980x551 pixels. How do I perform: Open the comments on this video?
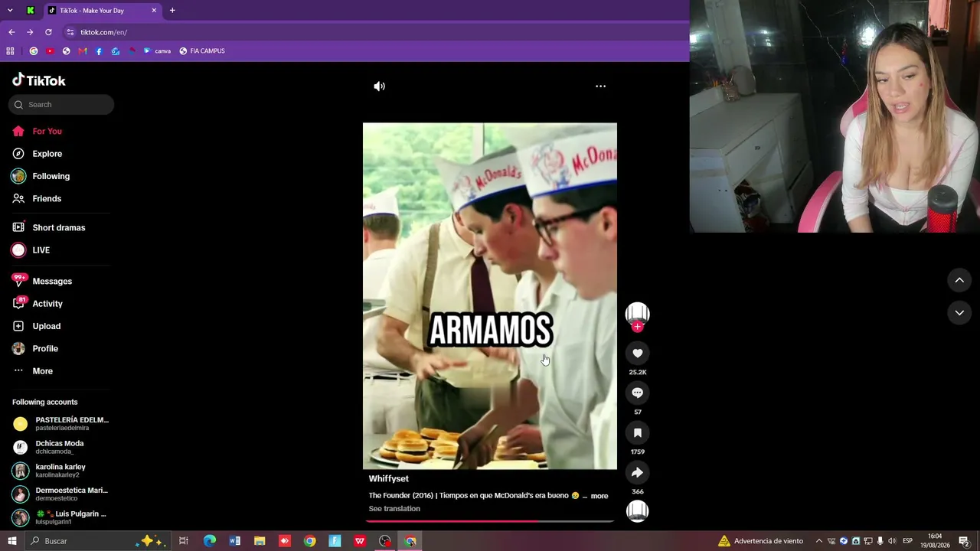pyautogui.click(x=637, y=393)
